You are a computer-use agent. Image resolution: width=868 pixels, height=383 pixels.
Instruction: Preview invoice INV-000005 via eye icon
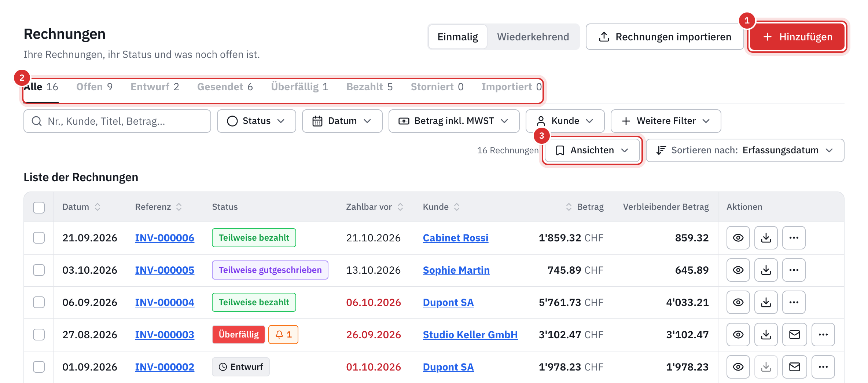[x=738, y=270]
